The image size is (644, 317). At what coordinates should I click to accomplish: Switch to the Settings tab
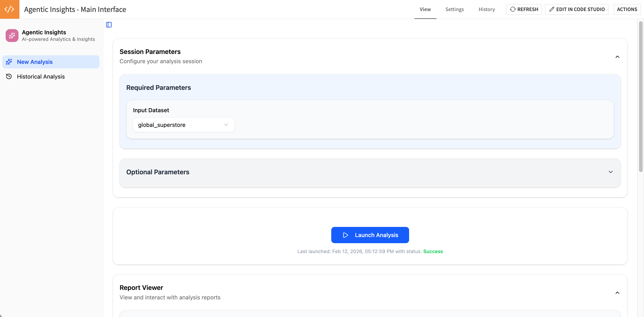[x=454, y=9]
